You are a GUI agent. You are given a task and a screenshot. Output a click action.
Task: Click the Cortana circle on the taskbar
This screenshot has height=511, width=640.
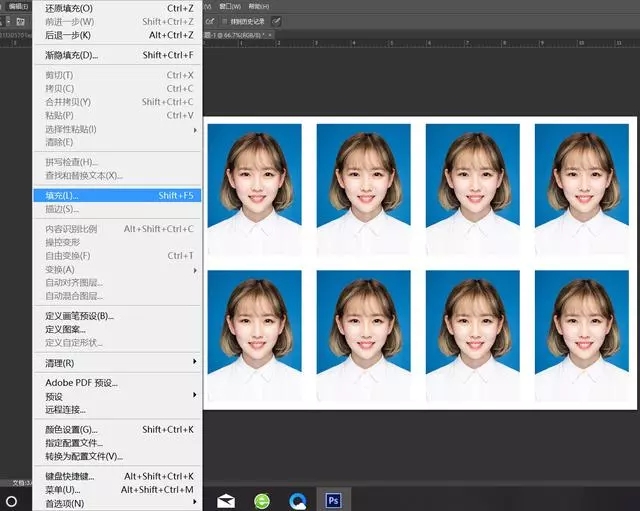(12, 500)
